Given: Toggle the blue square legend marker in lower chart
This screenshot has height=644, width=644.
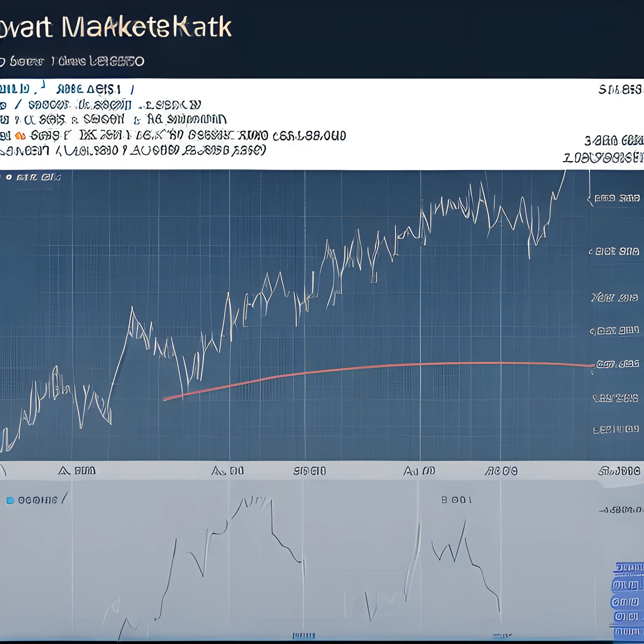Looking at the screenshot, I should [10, 500].
